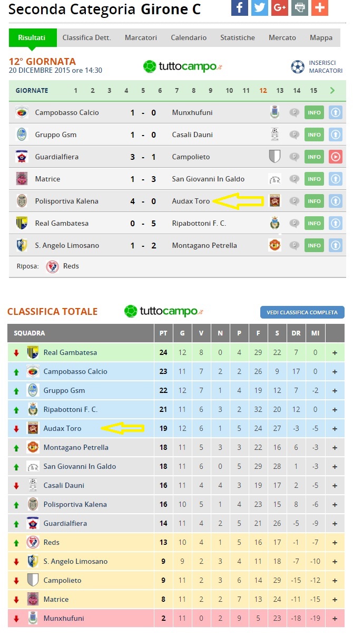The image size is (353, 644).
Task: Open the orange plus share icon
Action: tap(319, 7)
